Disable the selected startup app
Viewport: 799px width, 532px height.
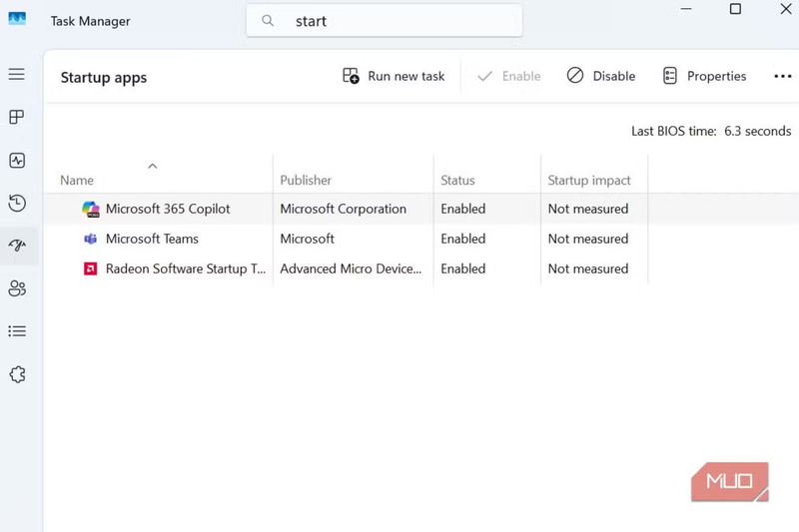[601, 76]
